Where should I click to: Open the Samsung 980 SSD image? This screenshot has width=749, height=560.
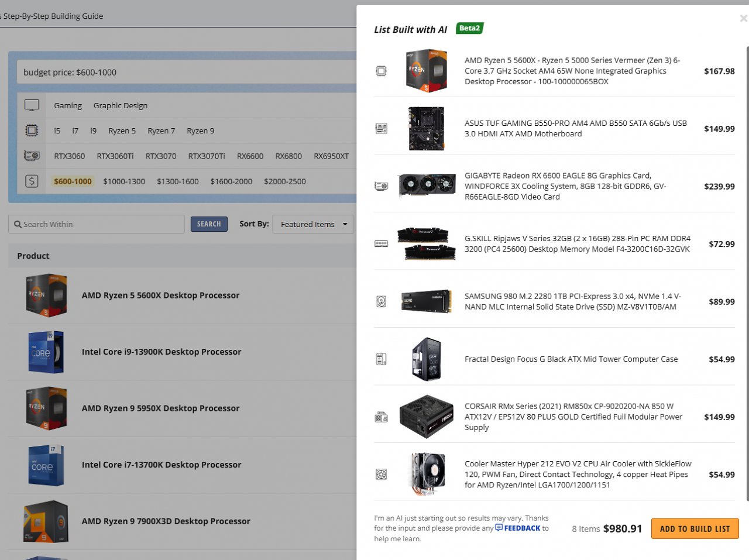click(426, 301)
